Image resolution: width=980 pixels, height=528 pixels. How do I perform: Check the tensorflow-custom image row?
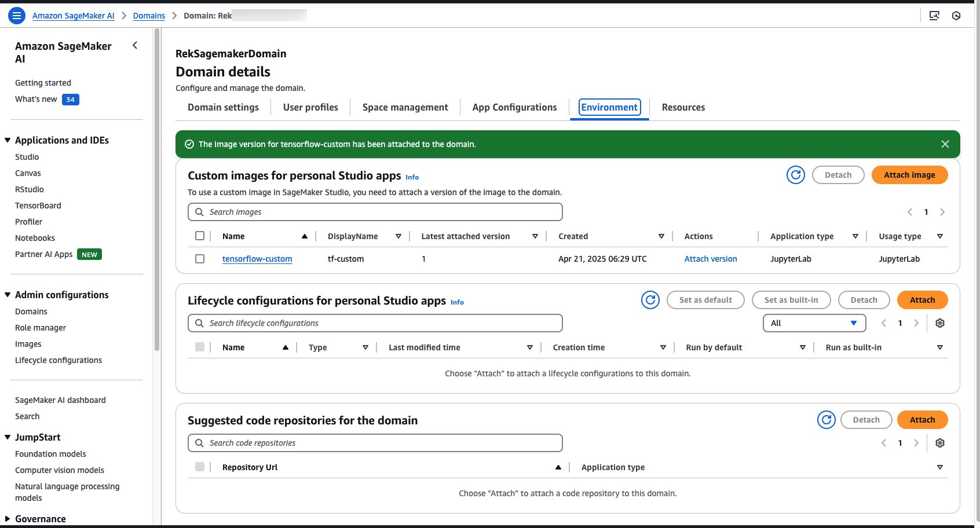click(x=200, y=259)
